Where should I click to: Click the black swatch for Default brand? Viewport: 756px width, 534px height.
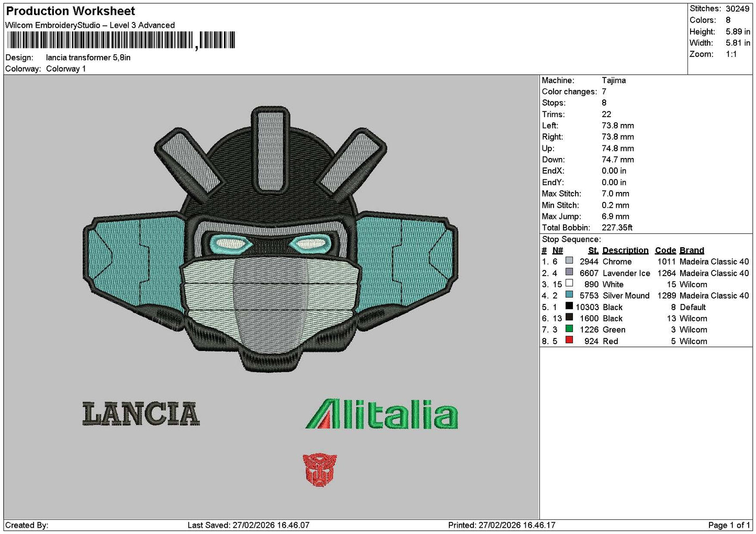(569, 306)
